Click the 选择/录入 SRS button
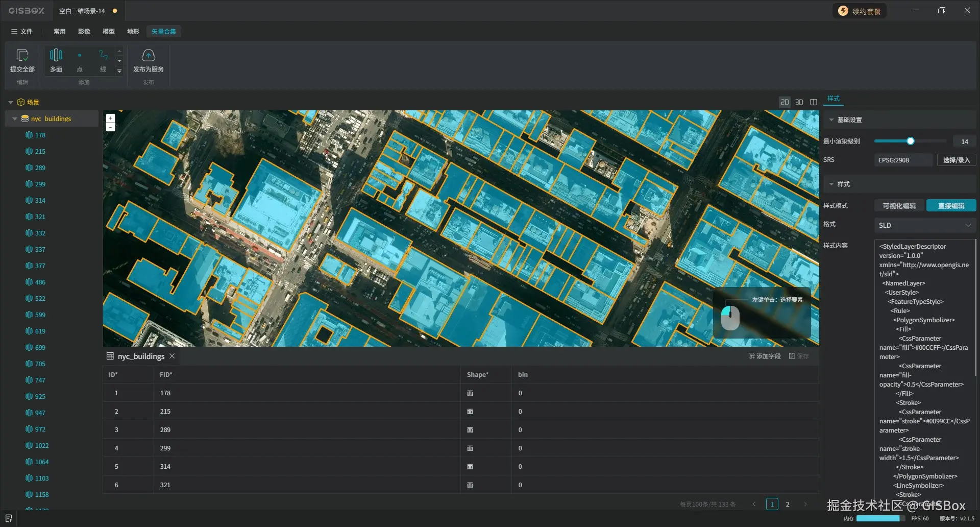 [957, 160]
